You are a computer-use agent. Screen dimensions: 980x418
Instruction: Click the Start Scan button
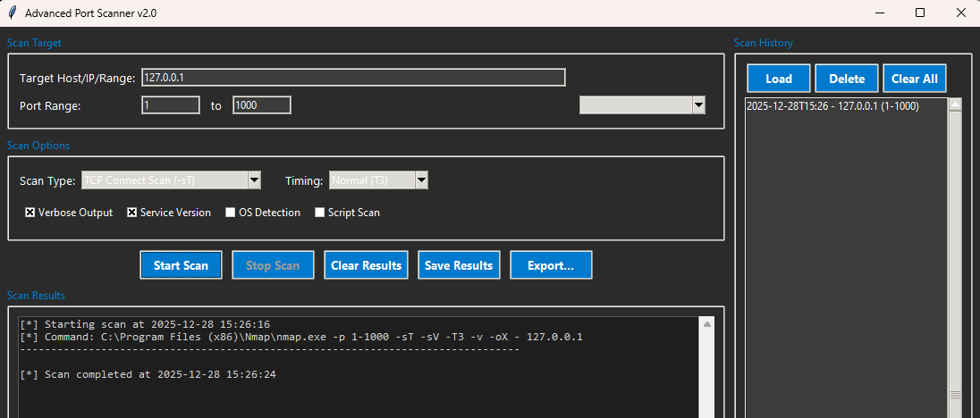pyautogui.click(x=181, y=265)
